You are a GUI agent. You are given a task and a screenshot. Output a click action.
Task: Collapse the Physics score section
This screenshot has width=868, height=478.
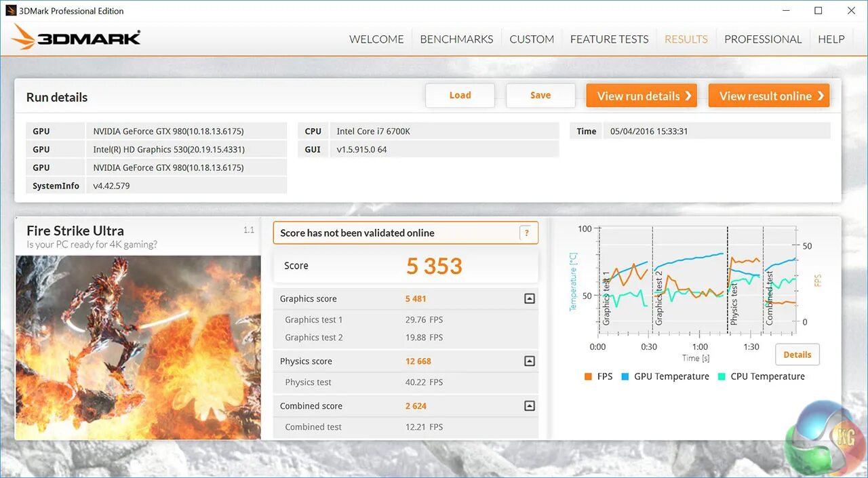click(x=530, y=361)
